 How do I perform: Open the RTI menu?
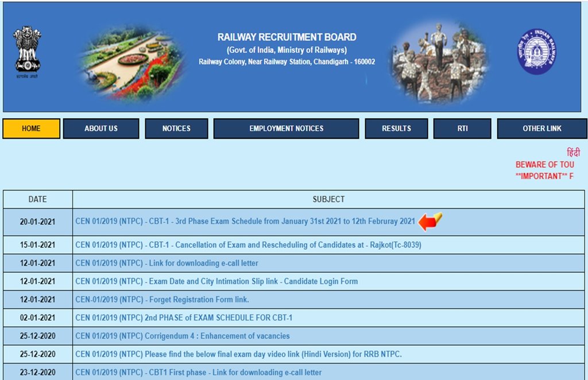click(462, 129)
